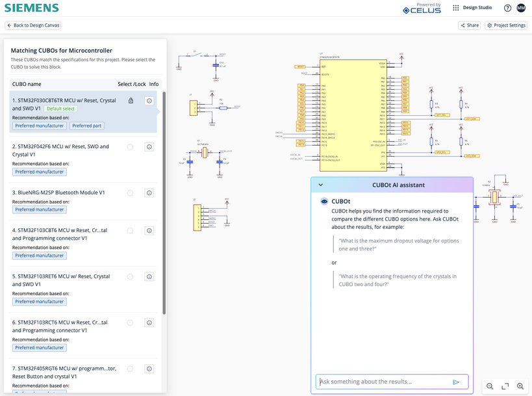This screenshot has width=532, height=396.
Task: Show info for STM32F103C8T6 MCU CUBO
Action: point(149,231)
